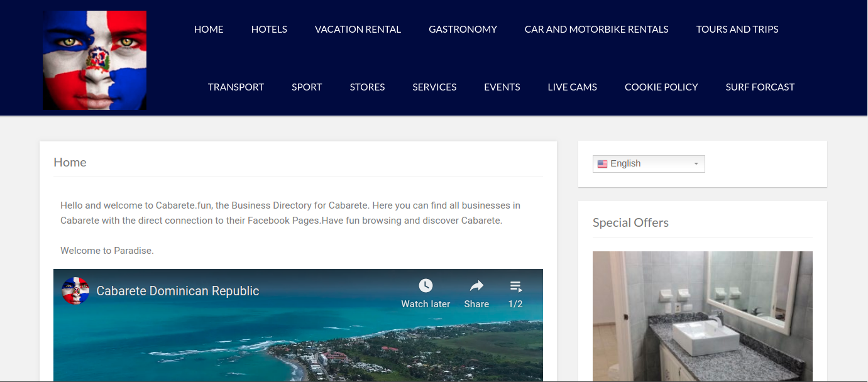Click the Cabarete Dominican Republic video title

click(x=178, y=291)
